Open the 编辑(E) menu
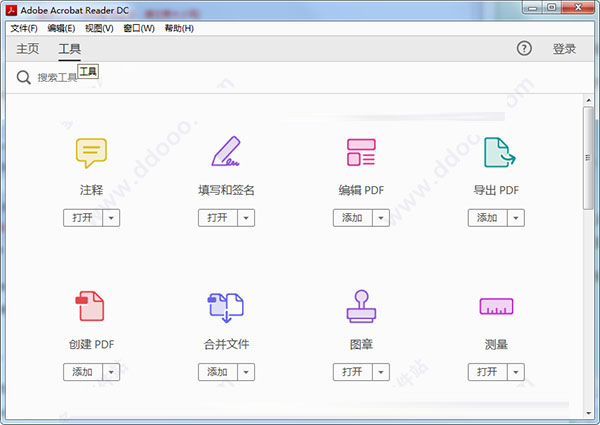Screen dimensions: 600x425 click(x=61, y=28)
